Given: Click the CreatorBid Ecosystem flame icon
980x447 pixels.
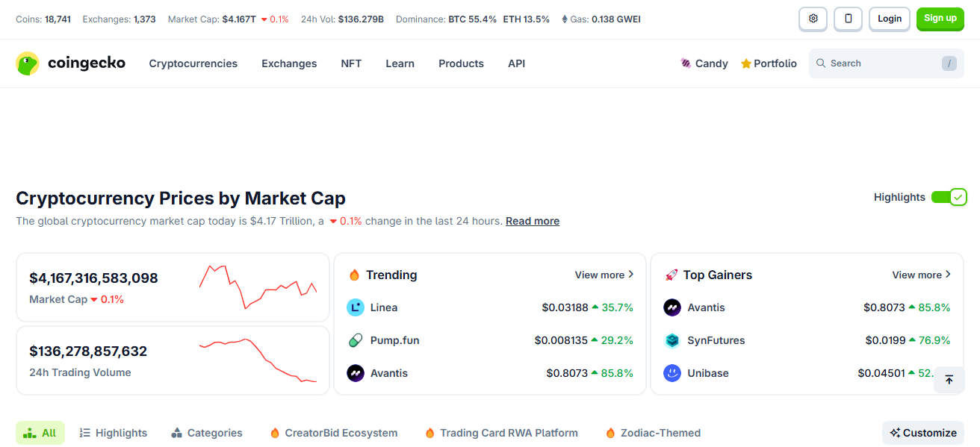Looking at the screenshot, I should (275, 433).
